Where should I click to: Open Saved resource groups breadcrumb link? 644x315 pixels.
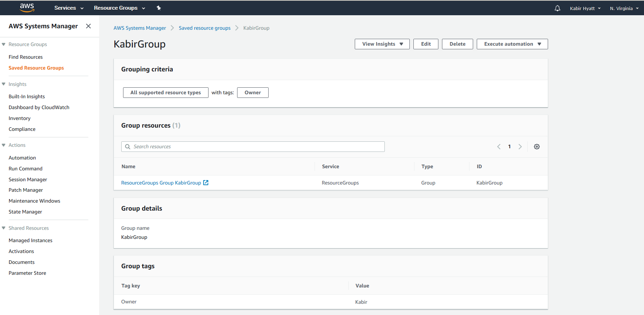click(205, 28)
